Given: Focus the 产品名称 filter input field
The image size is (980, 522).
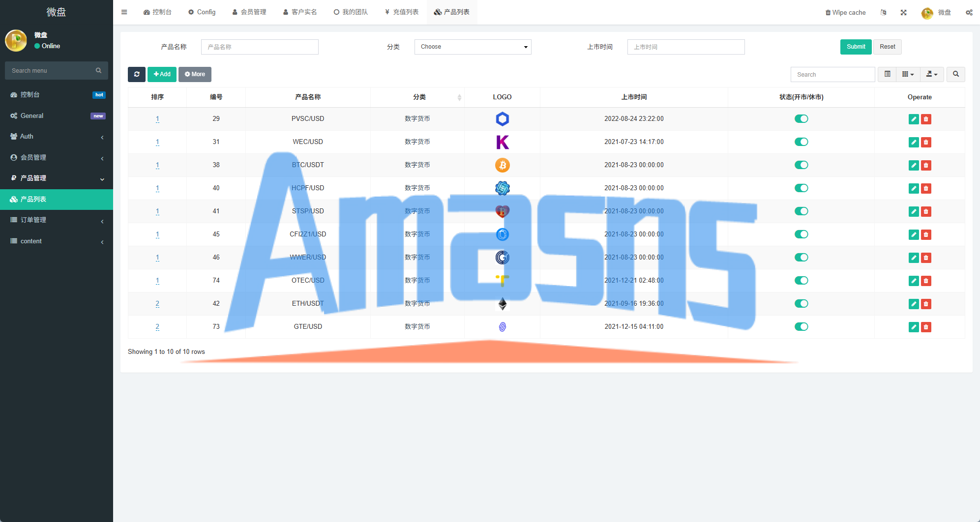Looking at the screenshot, I should 260,47.
